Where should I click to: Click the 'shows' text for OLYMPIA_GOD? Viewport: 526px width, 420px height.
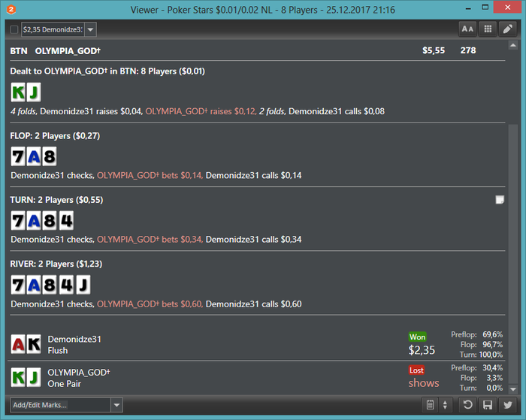(x=424, y=383)
